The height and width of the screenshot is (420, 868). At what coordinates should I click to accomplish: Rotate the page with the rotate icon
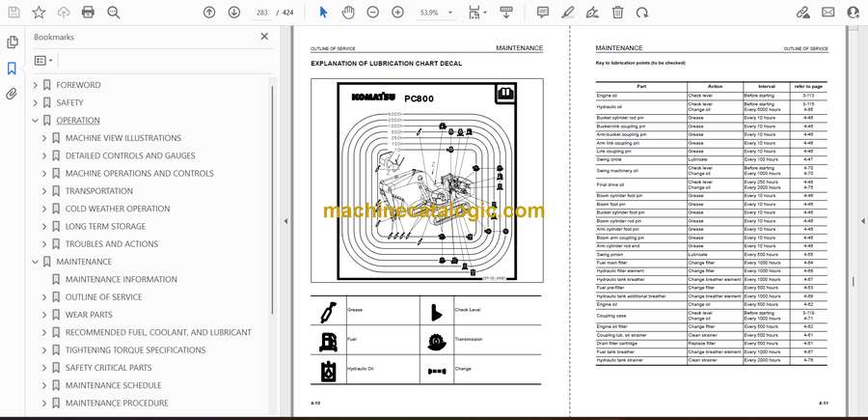point(642,13)
